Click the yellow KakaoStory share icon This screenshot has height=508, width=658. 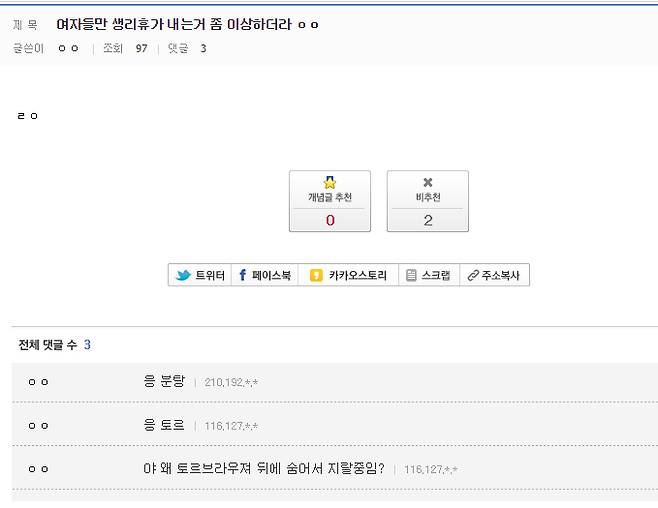[316, 276]
